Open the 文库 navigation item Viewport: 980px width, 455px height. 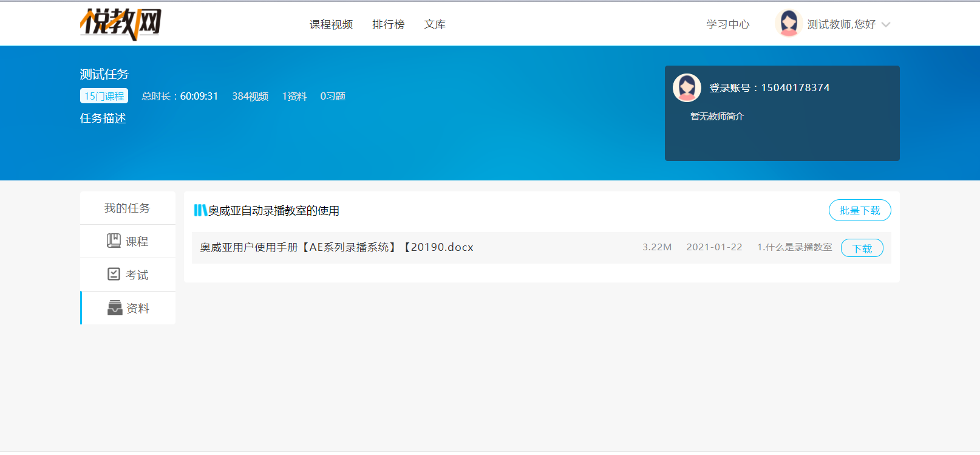(435, 24)
